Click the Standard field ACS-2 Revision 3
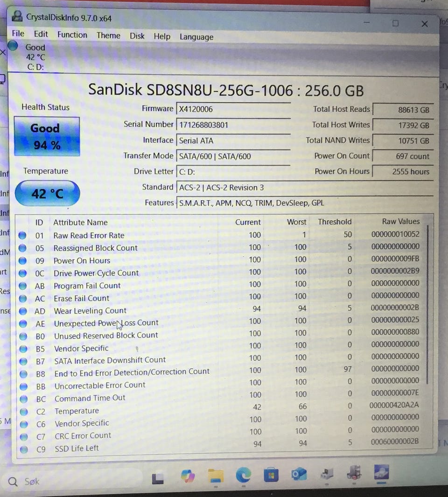Image resolution: width=448 pixels, height=497 pixels. point(304,187)
